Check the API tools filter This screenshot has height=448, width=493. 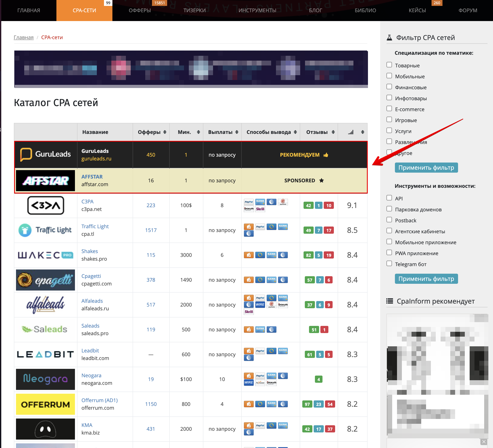389,198
